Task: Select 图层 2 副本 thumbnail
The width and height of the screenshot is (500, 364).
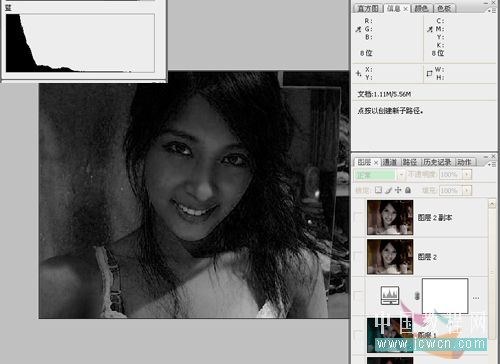Action: (x=390, y=218)
